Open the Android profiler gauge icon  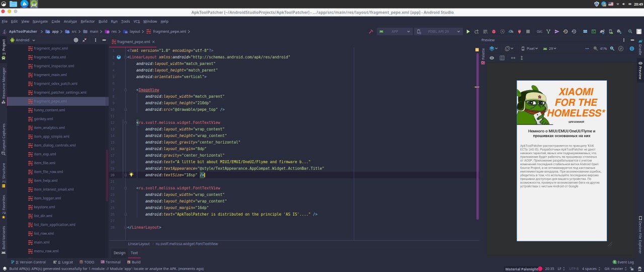(511, 31)
